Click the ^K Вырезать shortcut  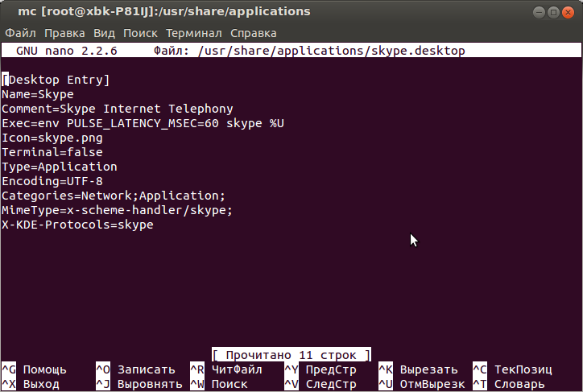pos(418,369)
